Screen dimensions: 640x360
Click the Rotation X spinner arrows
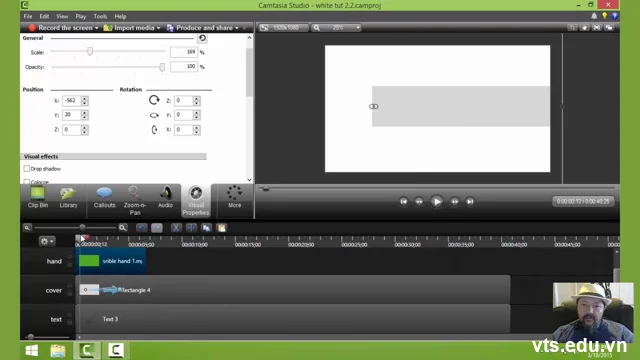(196, 130)
